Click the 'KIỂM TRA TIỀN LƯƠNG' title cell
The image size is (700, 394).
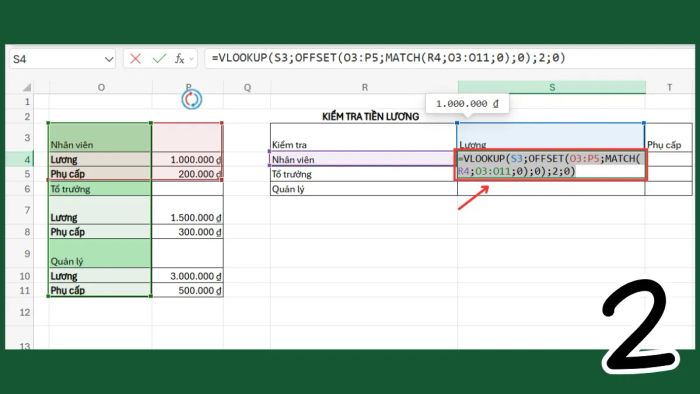[x=370, y=116]
